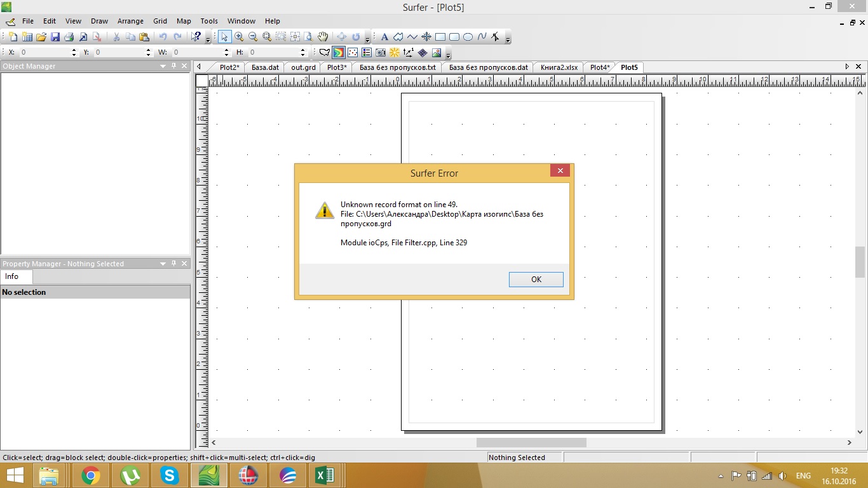Save the current plot
This screenshot has height=488, width=868.
(55, 37)
